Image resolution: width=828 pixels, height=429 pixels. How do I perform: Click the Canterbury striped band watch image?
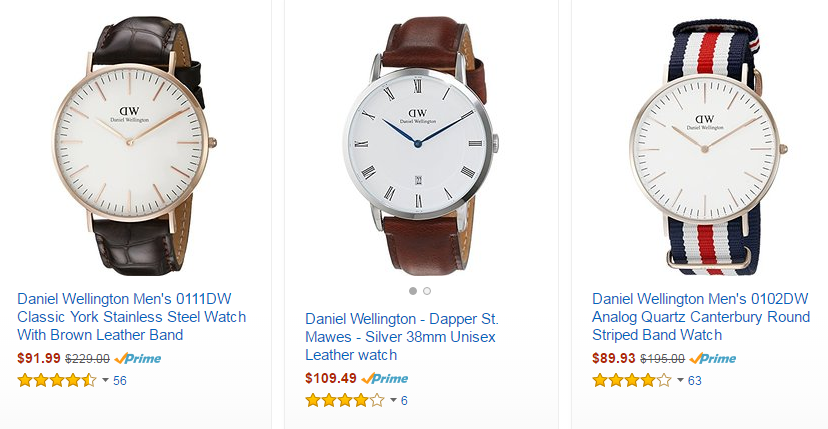(708, 146)
